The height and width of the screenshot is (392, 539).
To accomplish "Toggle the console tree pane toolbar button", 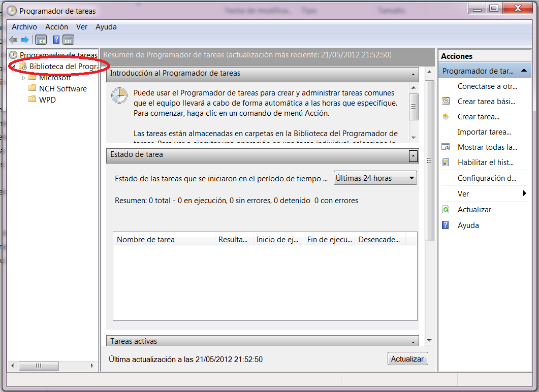I will point(41,40).
